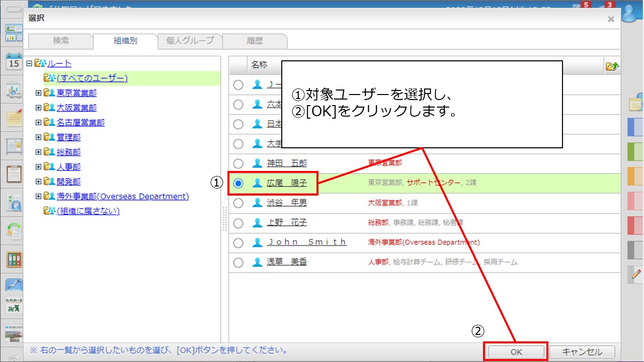Switch to the 個人グループ tab
This screenshot has height=362, width=644.
[190, 41]
